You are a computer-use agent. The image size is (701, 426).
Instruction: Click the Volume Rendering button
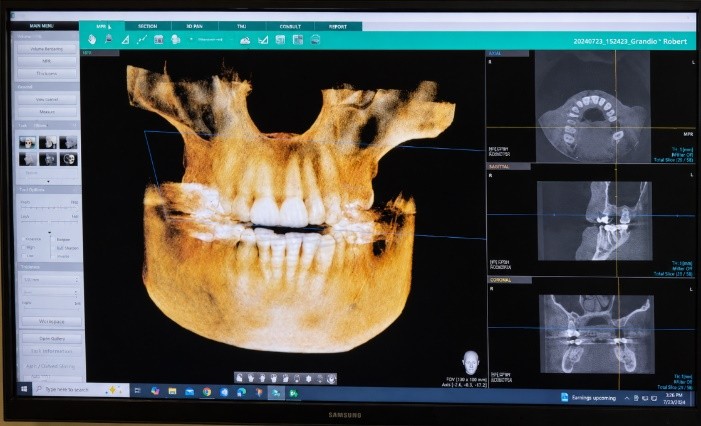pyautogui.click(x=47, y=49)
